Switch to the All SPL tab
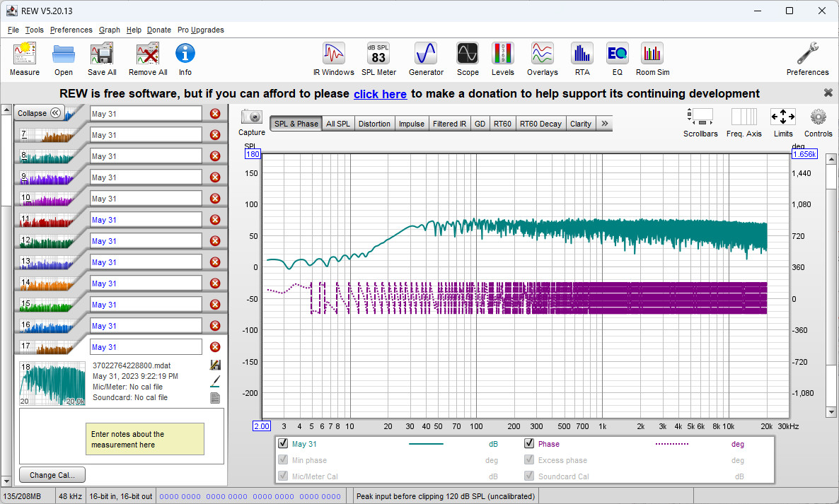The height and width of the screenshot is (504, 839). click(338, 124)
